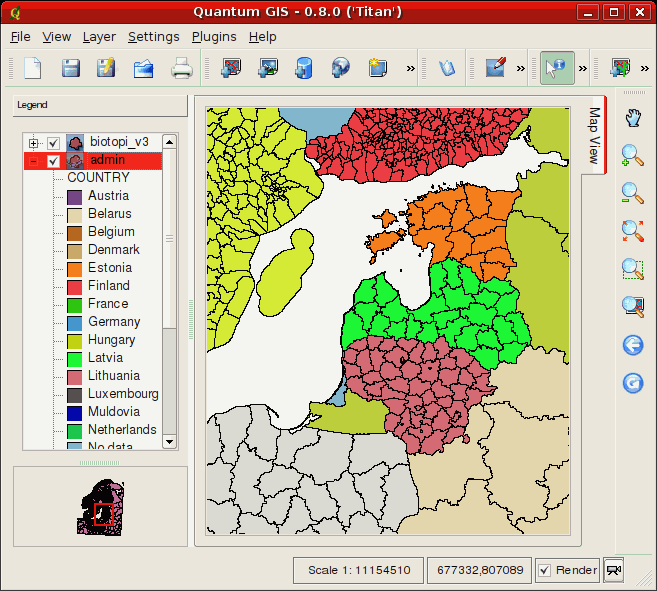This screenshot has height=591, width=657.
Task: Click the Muldovia dark blue swatch
Action: [75, 414]
